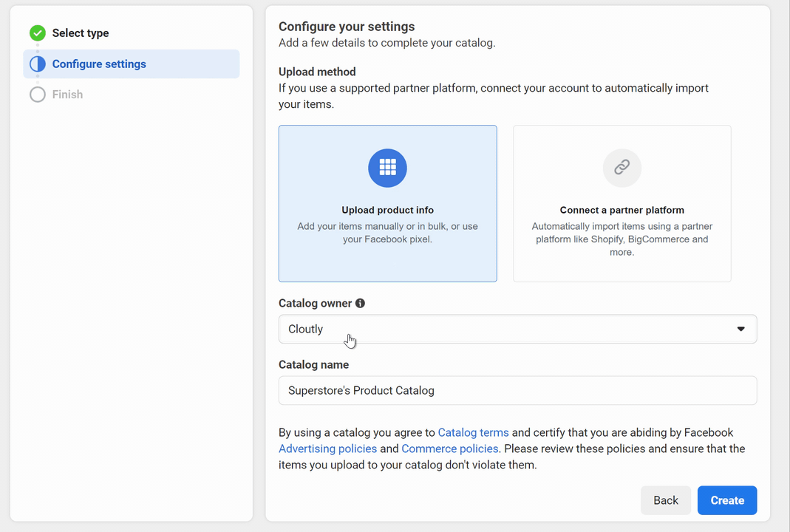Go to the Select type step

point(81,33)
